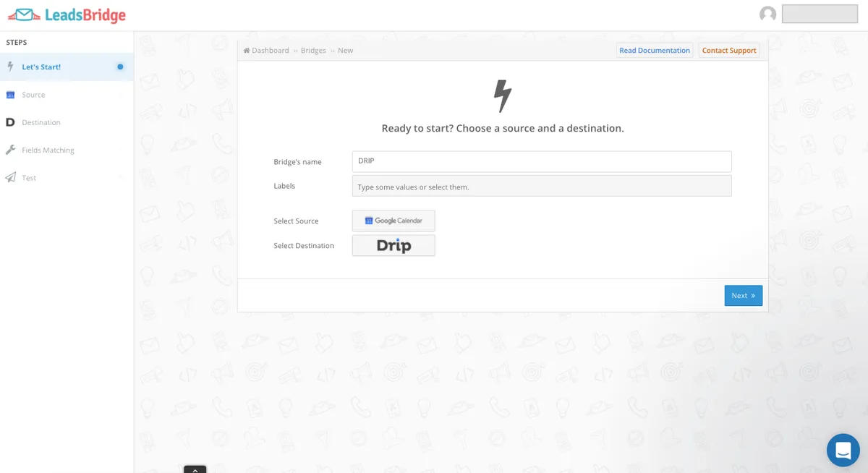Screen dimensions: 868x473
Task: Click the Bridge's name label
Action: 297,162
